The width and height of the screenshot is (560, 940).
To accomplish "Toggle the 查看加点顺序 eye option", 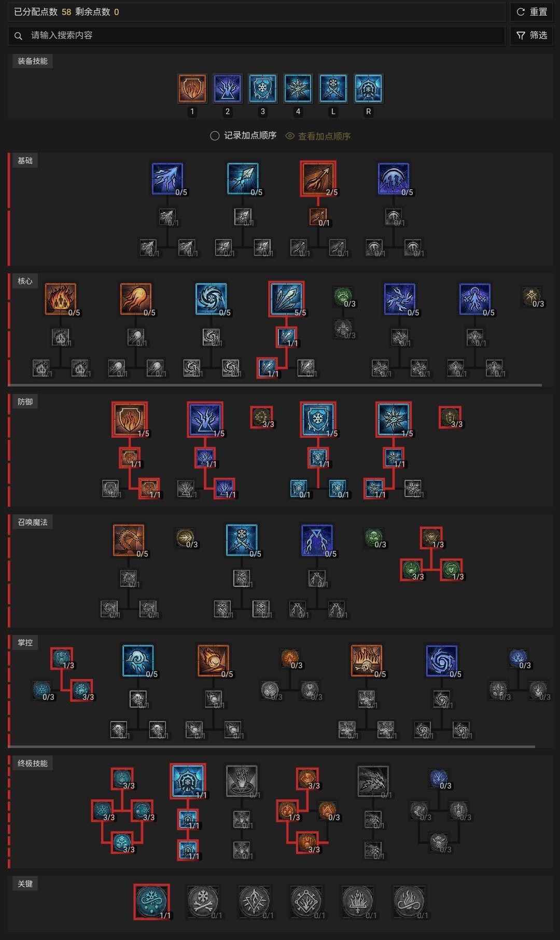I will 318,136.
